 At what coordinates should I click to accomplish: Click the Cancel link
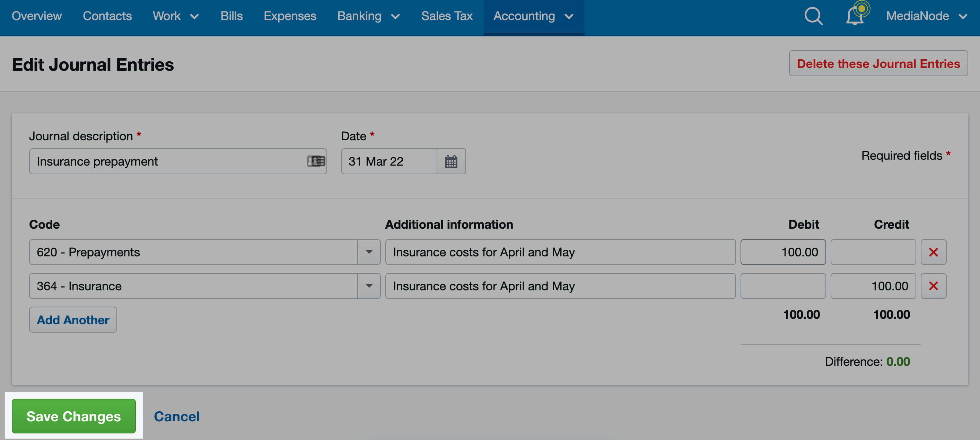click(x=176, y=416)
